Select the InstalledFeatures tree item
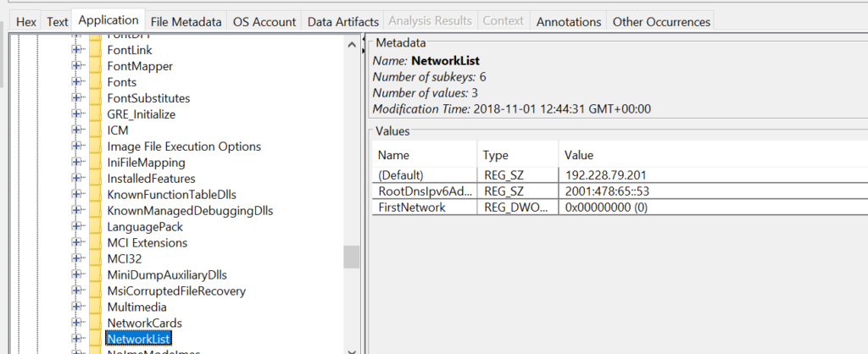Image resolution: width=868 pixels, height=354 pixels. pyautogui.click(x=151, y=179)
